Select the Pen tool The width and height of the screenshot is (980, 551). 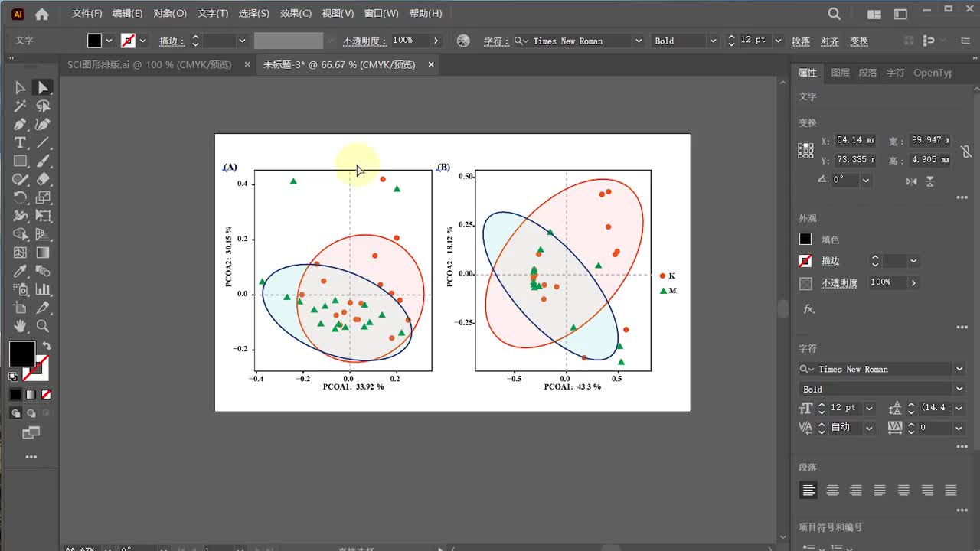20,125
